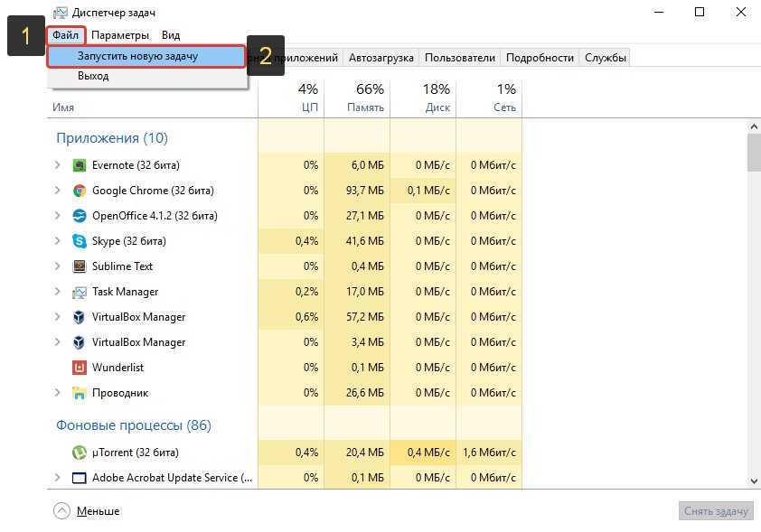761x532 pixels.
Task: Click the Evernote app icon
Action: coord(80,165)
